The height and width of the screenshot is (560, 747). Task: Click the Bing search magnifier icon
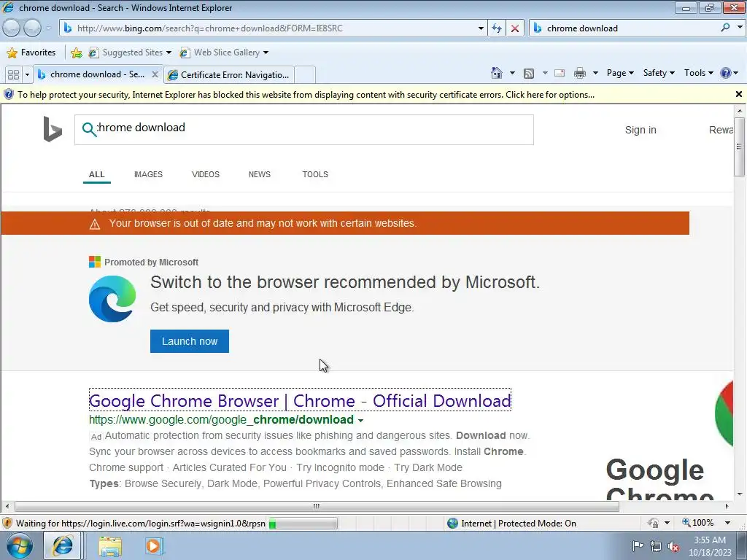tap(89, 129)
